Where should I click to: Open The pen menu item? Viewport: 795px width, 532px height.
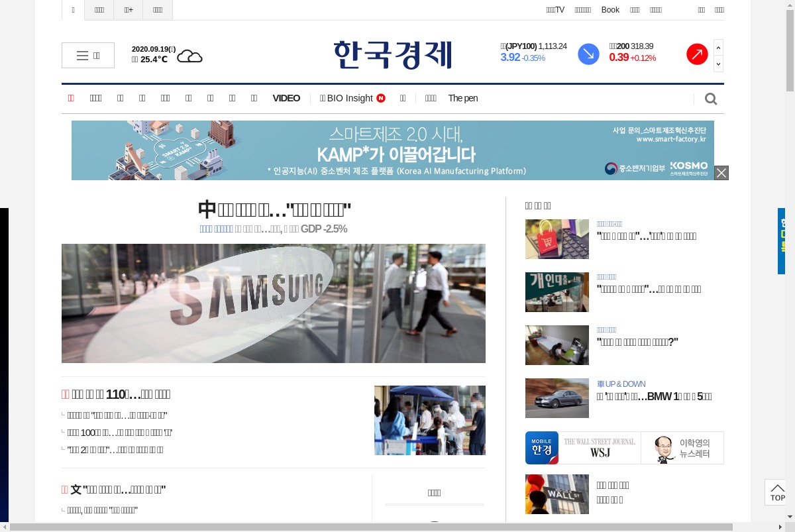[x=462, y=98]
